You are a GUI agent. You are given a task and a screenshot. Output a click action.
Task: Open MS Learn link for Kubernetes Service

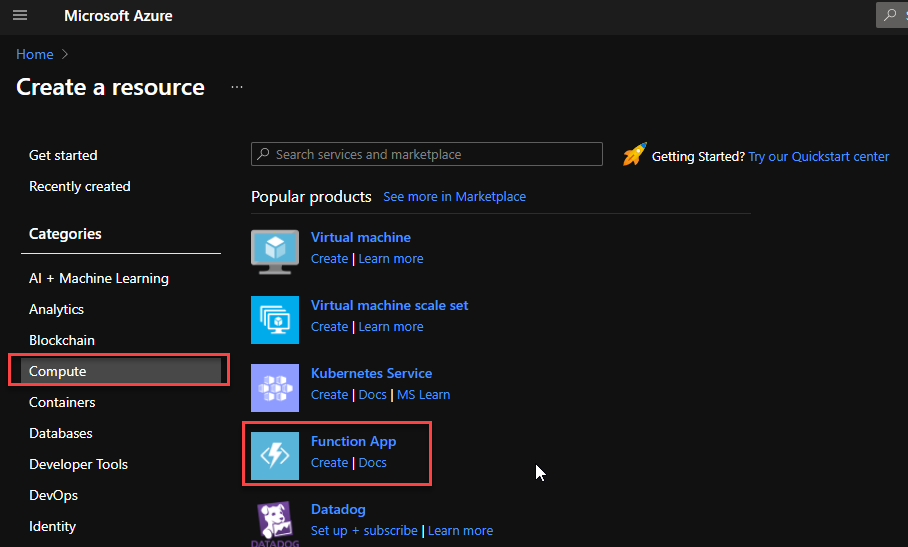pyautogui.click(x=423, y=395)
